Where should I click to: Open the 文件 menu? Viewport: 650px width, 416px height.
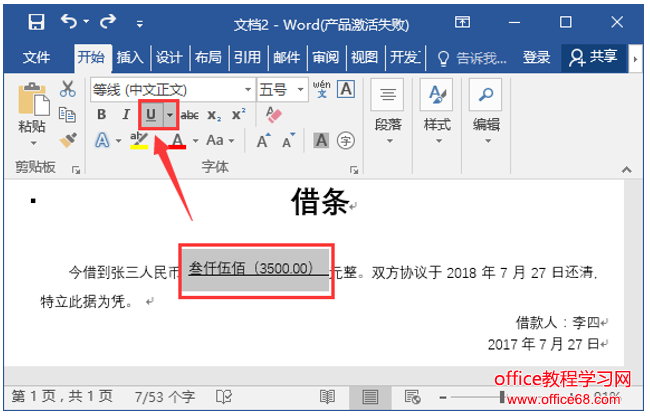tap(36, 57)
